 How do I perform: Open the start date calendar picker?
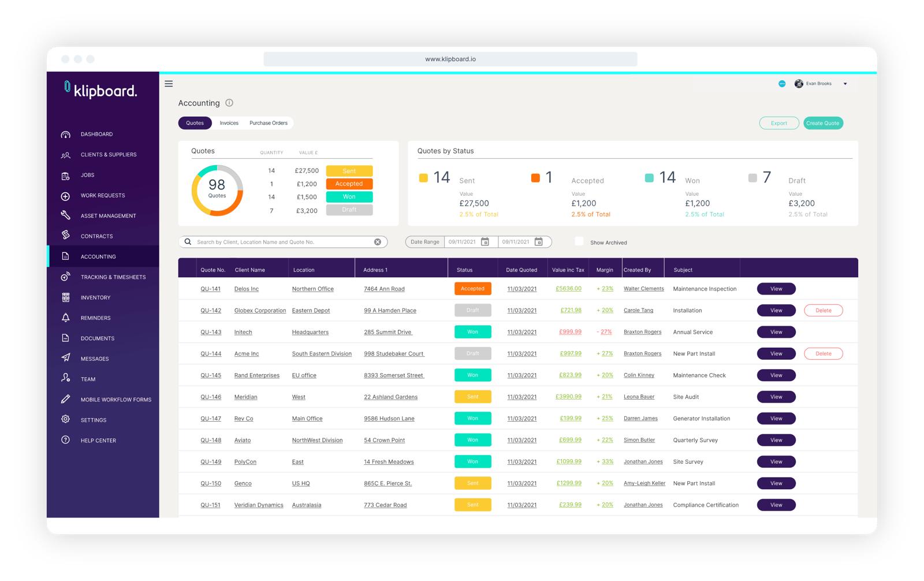click(x=485, y=242)
